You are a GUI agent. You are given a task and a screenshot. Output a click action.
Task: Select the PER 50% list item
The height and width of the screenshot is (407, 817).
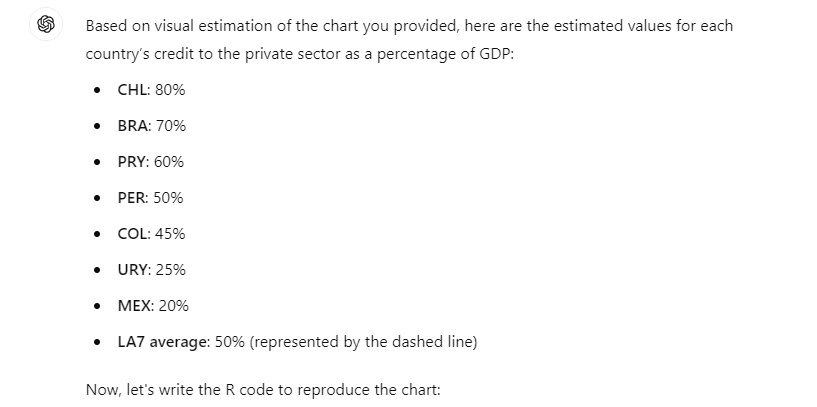(151, 198)
